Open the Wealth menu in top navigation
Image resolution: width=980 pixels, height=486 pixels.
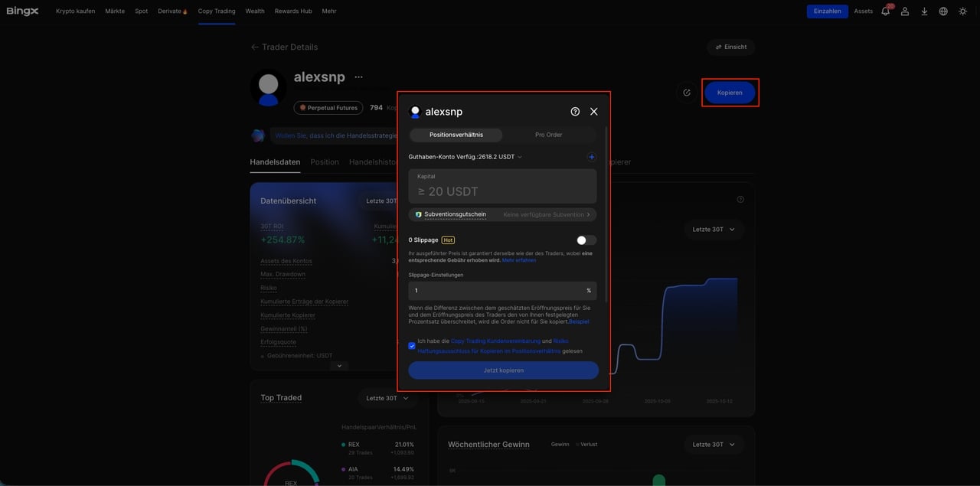coord(255,11)
